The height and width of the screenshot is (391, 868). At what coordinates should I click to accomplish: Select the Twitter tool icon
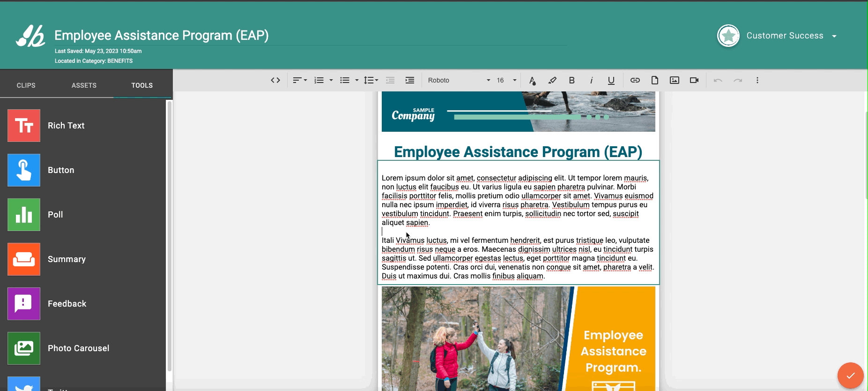click(x=24, y=384)
